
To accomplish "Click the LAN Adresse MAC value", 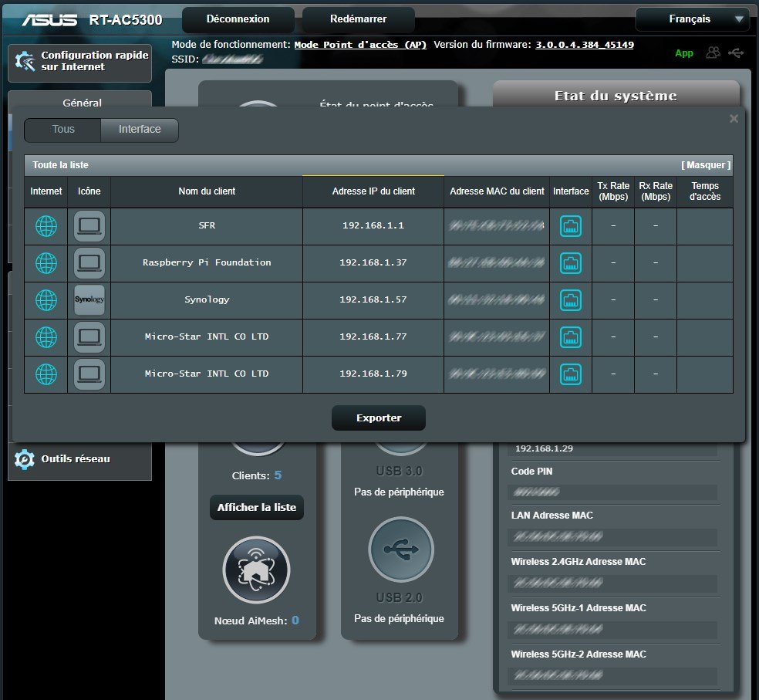I will point(612,536).
